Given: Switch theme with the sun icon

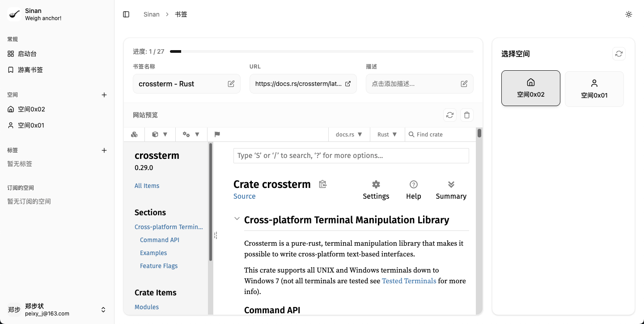Looking at the screenshot, I should [x=629, y=14].
